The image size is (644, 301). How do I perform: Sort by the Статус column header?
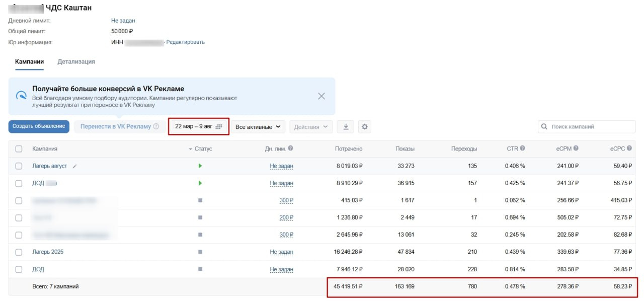pos(203,149)
